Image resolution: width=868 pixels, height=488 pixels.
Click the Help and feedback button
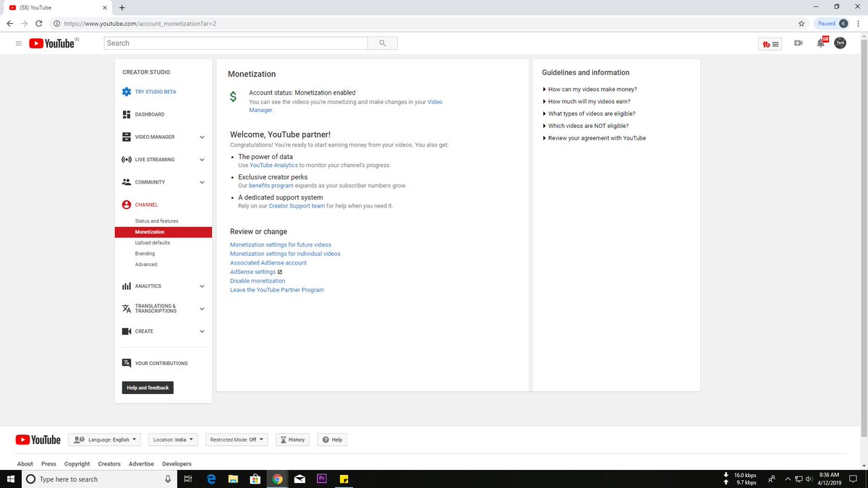click(148, 388)
